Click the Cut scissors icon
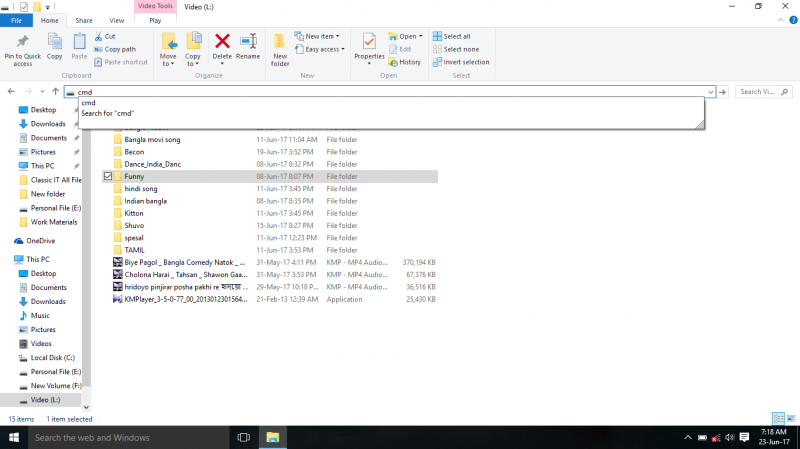The height and width of the screenshot is (449, 800). coord(98,36)
